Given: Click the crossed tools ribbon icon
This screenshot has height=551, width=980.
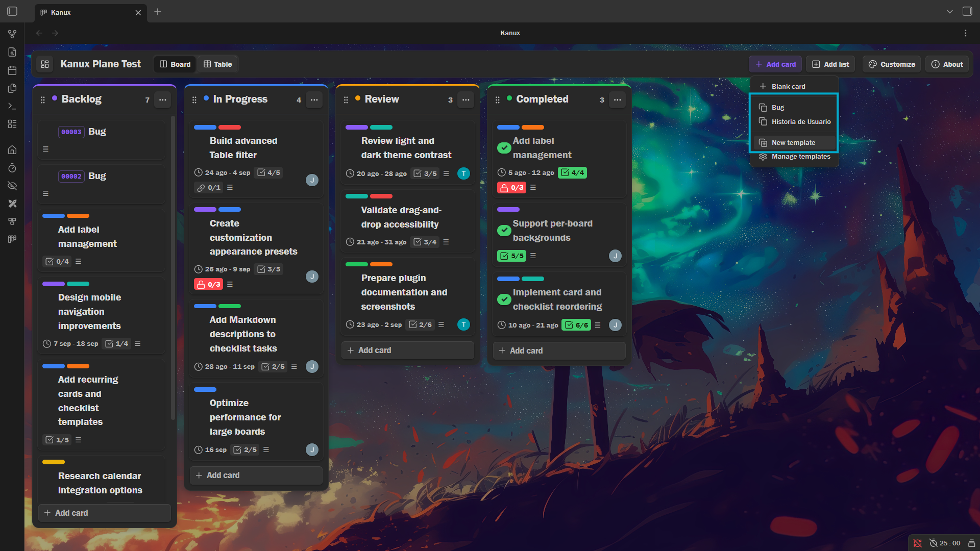Looking at the screenshot, I should coord(12,204).
